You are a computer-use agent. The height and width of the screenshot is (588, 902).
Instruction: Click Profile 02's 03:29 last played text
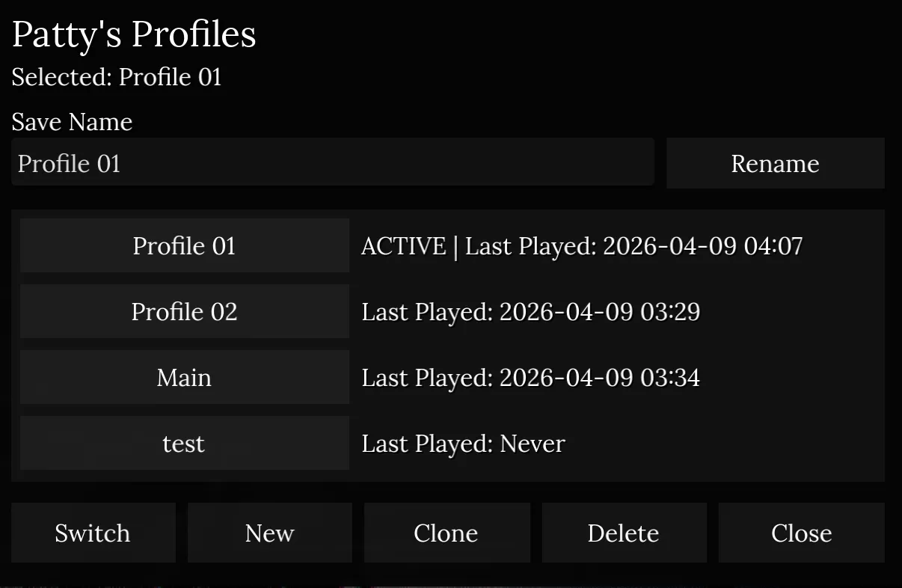[670, 312]
